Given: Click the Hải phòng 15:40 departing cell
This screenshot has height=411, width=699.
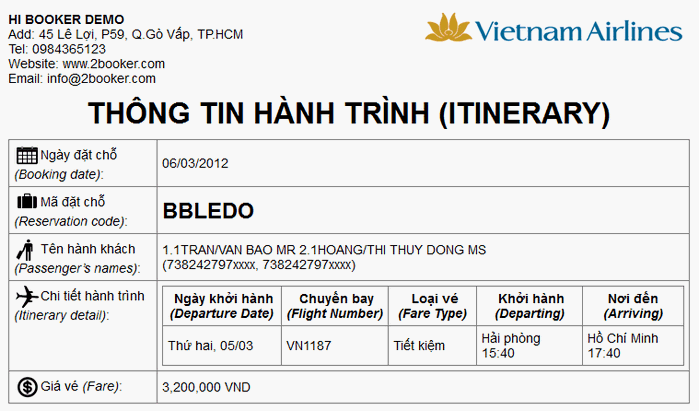Looking at the screenshot, I should 530,345.
